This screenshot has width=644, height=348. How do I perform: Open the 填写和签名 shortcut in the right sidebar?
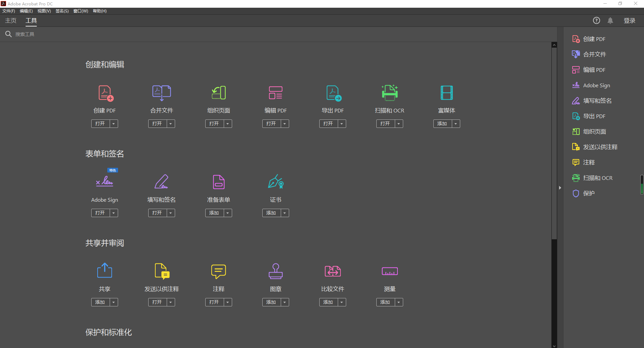pyautogui.click(x=592, y=101)
